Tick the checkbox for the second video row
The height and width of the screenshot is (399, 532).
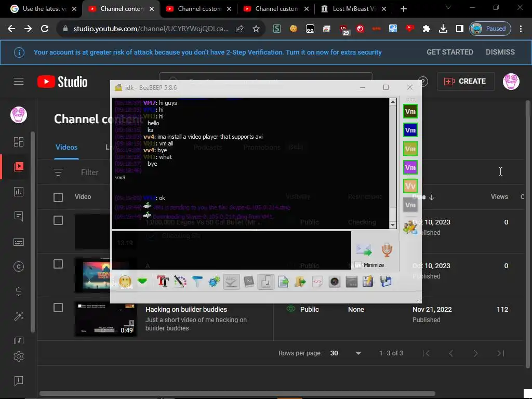click(58, 264)
